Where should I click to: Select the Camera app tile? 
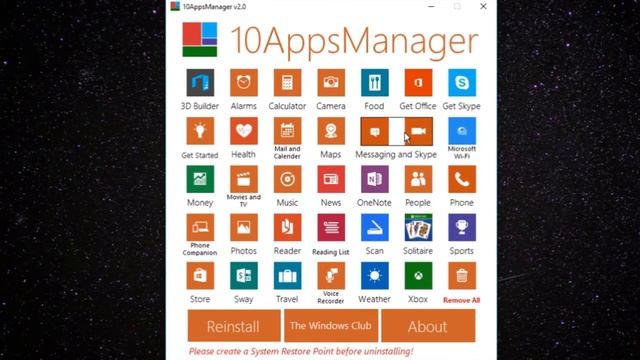331,82
